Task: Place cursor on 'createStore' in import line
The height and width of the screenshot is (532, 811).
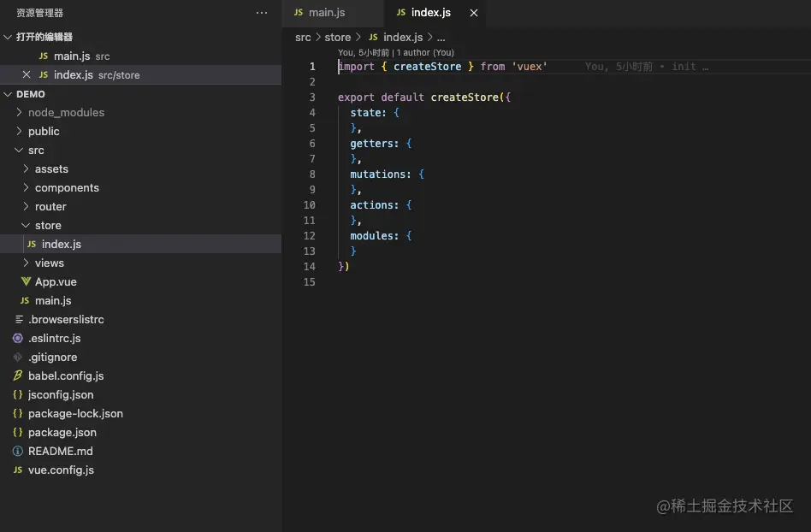Action: [x=427, y=66]
